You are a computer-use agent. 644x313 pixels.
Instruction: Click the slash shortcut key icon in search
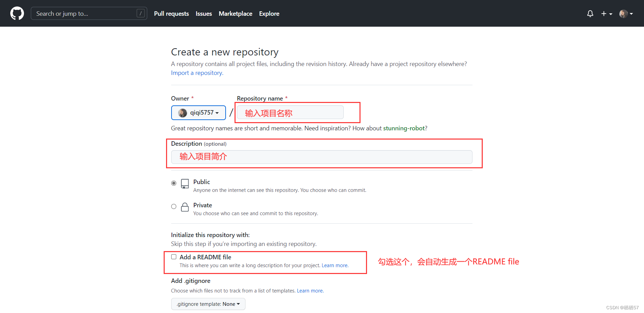[x=140, y=13]
